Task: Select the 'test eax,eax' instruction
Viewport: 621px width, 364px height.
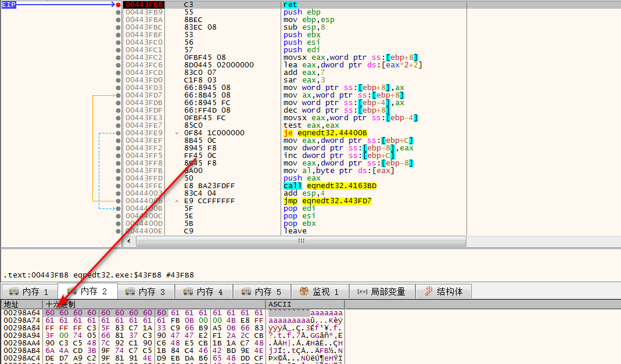Action: tap(311, 125)
